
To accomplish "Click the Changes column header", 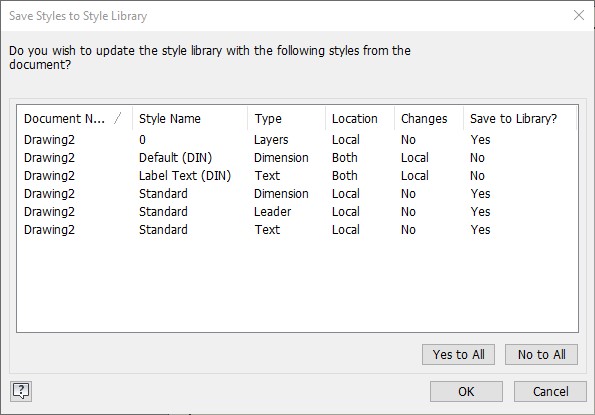I will coord(429,119).
